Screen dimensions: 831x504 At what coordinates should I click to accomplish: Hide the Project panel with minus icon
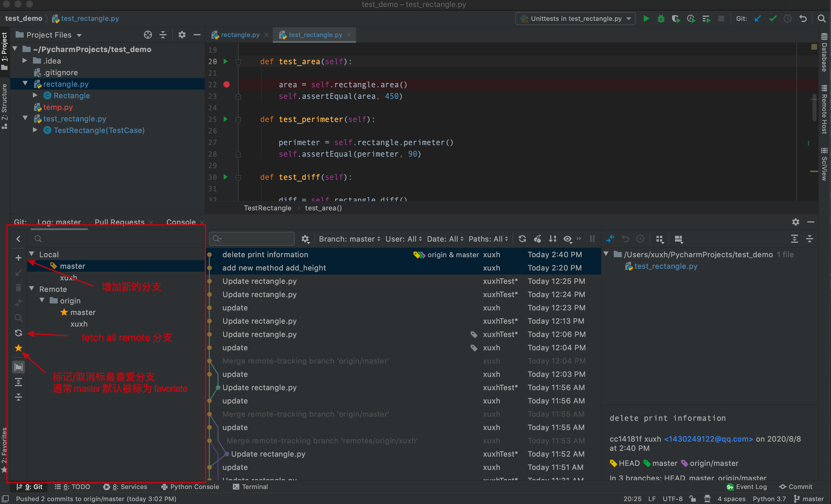pyautogui.click(x=197, y=35)
